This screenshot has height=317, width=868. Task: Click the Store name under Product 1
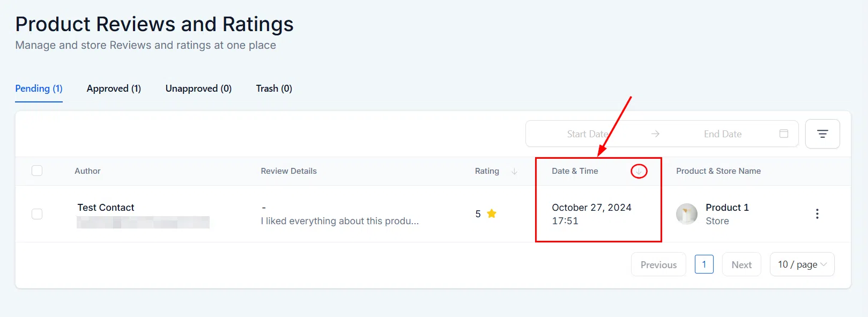[717, 221]
